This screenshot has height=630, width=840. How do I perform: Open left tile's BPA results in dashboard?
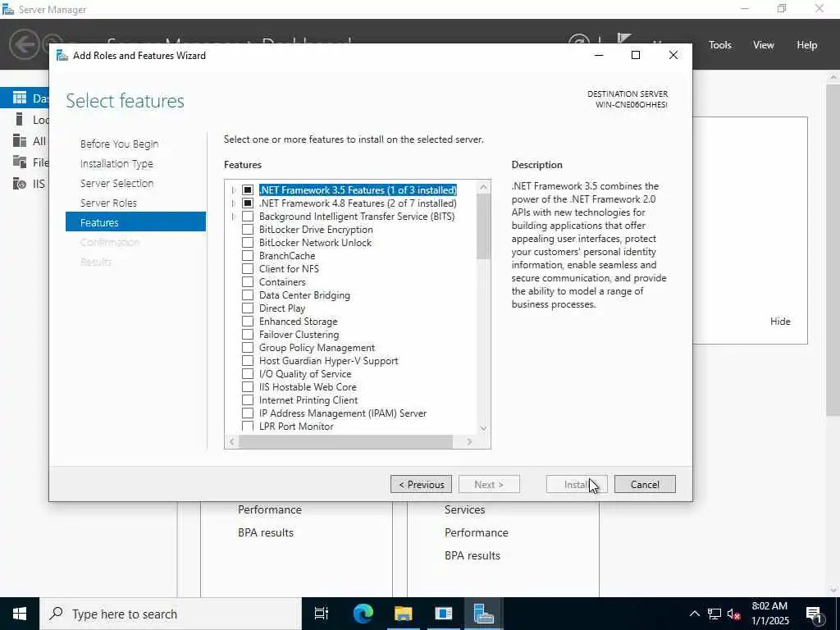(266, 532)
